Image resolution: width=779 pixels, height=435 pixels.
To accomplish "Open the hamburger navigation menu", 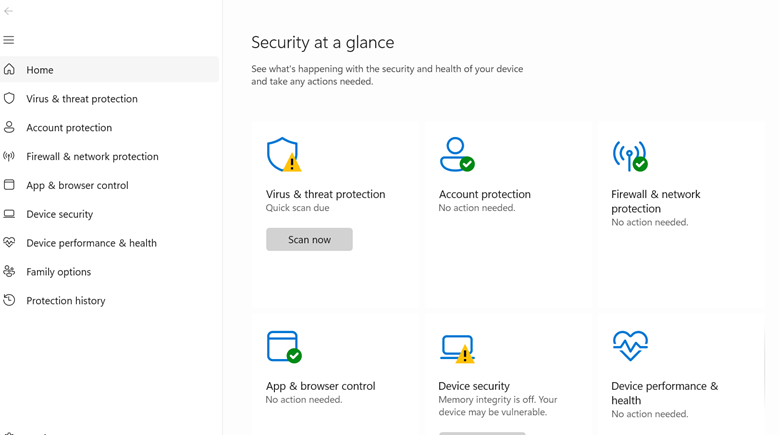I will click(x=9, y=40).
